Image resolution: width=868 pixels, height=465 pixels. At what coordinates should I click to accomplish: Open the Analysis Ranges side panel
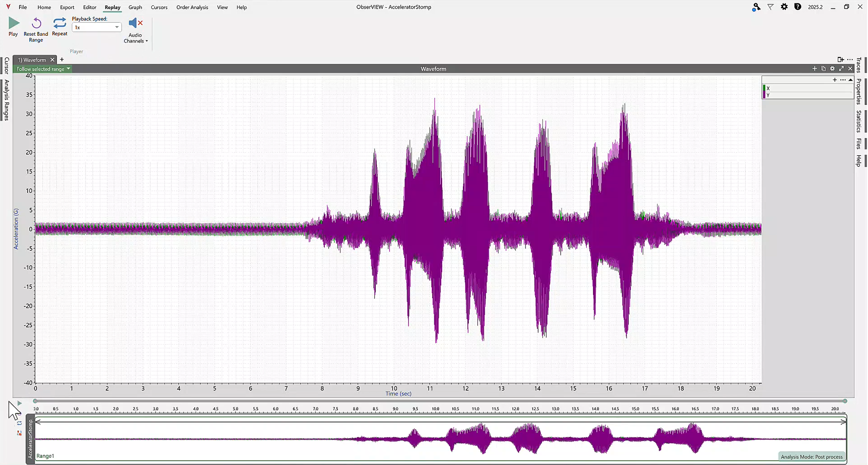pyautogui.click(x=7, y=100)
